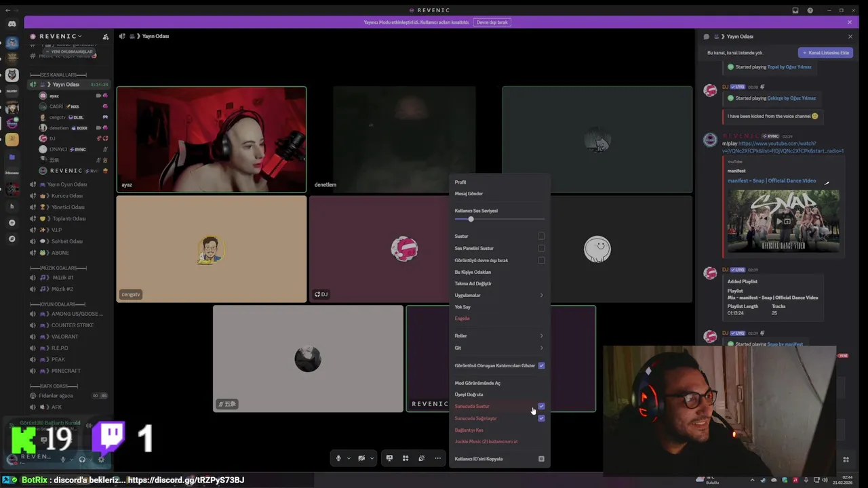
Task: Expand Roller submenu
Action: 499,335
